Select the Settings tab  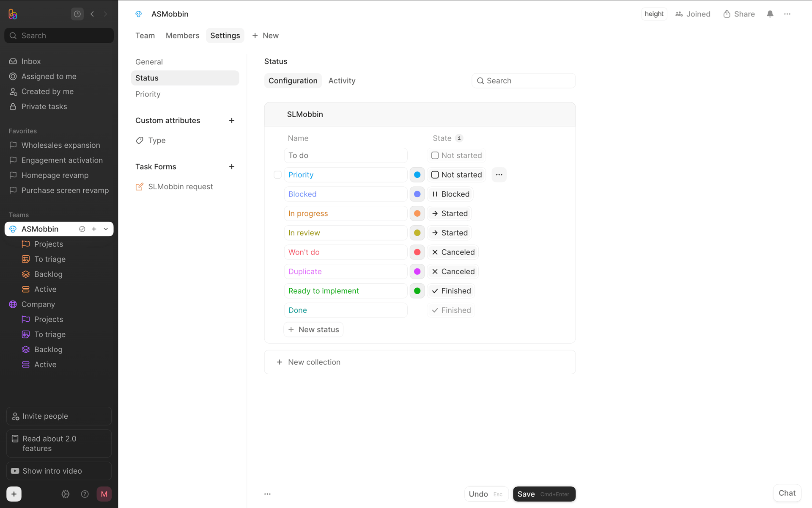(x=225, y=36)
